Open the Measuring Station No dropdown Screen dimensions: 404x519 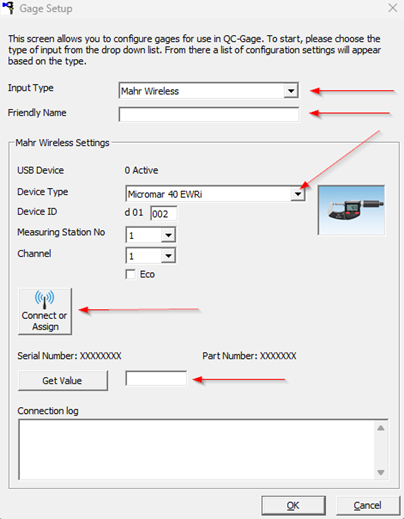168,235
